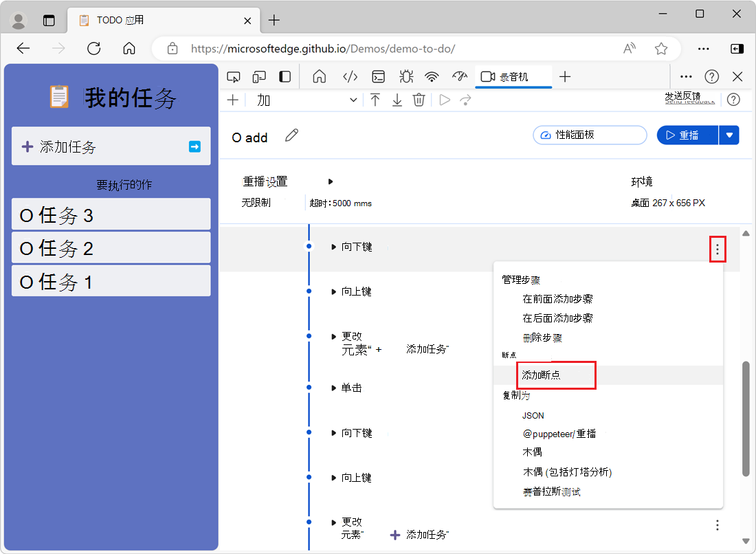Toggle the DevTools dock side panel icon
The height and width of the screenshot is (554, 756).
[x=285, y=77]
